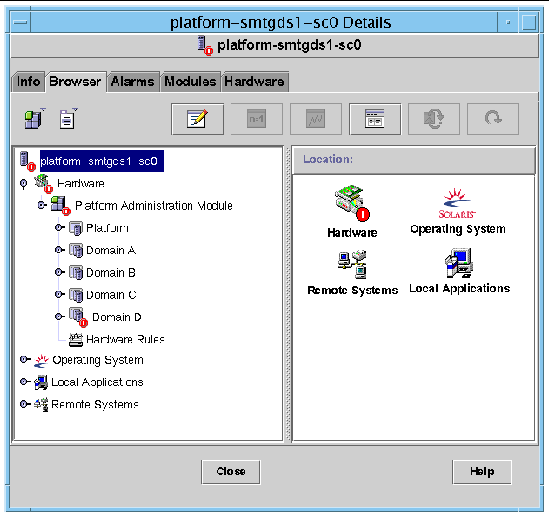Select the Platform Administration Module label
Image resolution: width=549 pixels, height=516 pixels.
[x=154, y=206]
